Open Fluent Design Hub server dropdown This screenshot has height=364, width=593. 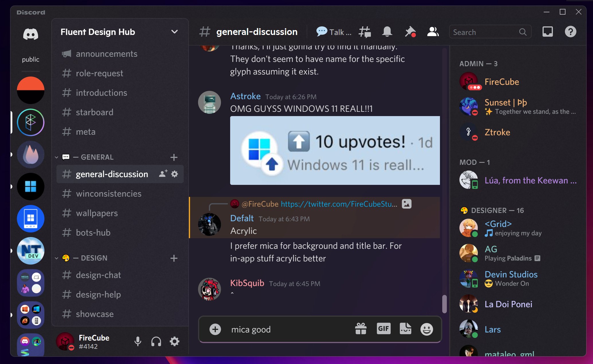tap(174, 32)
